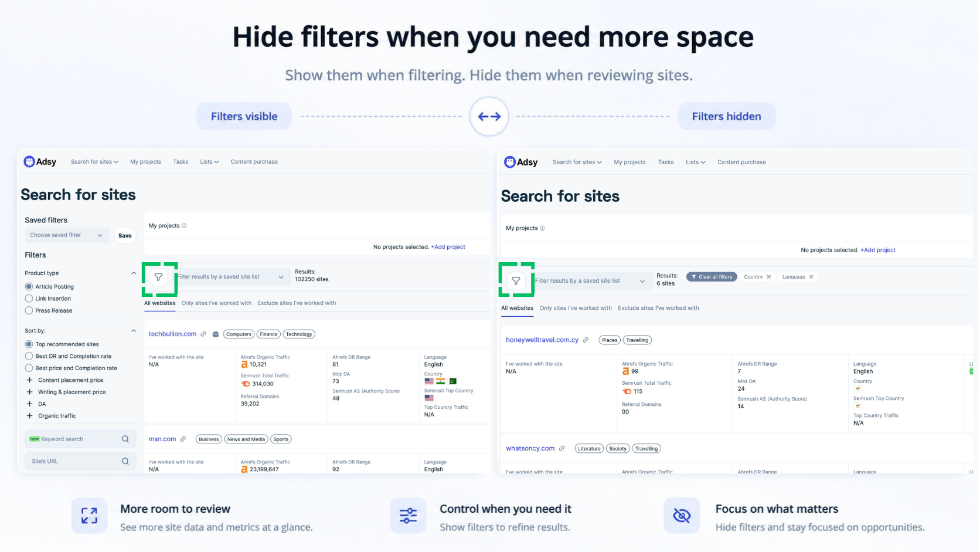
Task: Choose Best DR and Completion rate sorting
Action: (x=29, y=357)
